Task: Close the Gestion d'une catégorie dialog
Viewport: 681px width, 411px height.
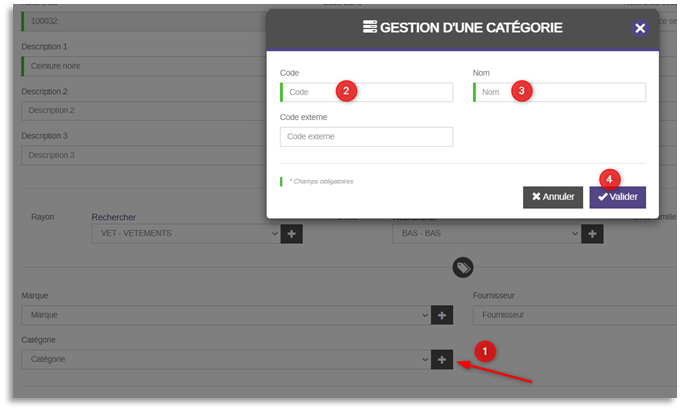Action: point(640,28)
